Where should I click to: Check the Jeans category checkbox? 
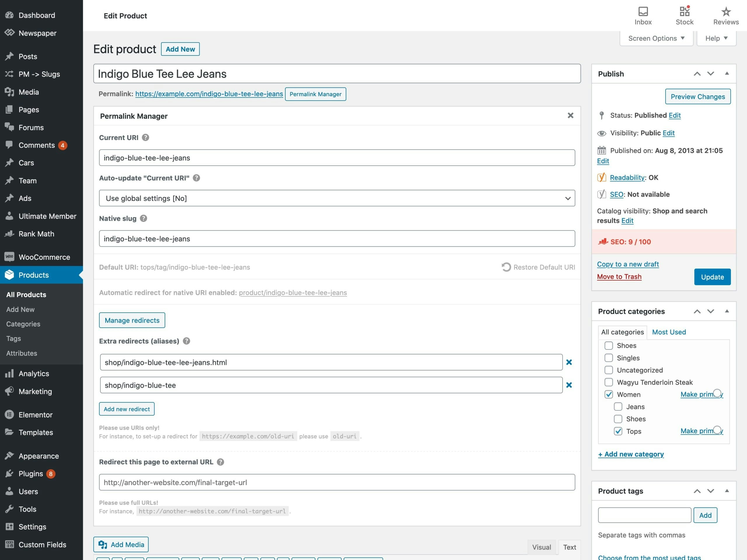point(618,406)
